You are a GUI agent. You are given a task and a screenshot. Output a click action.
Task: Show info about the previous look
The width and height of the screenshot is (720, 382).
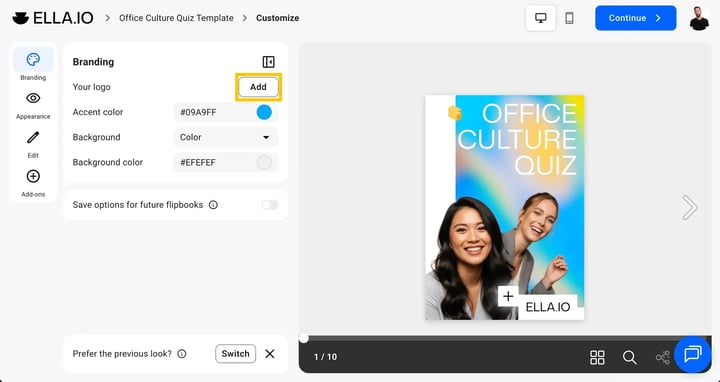182,354
